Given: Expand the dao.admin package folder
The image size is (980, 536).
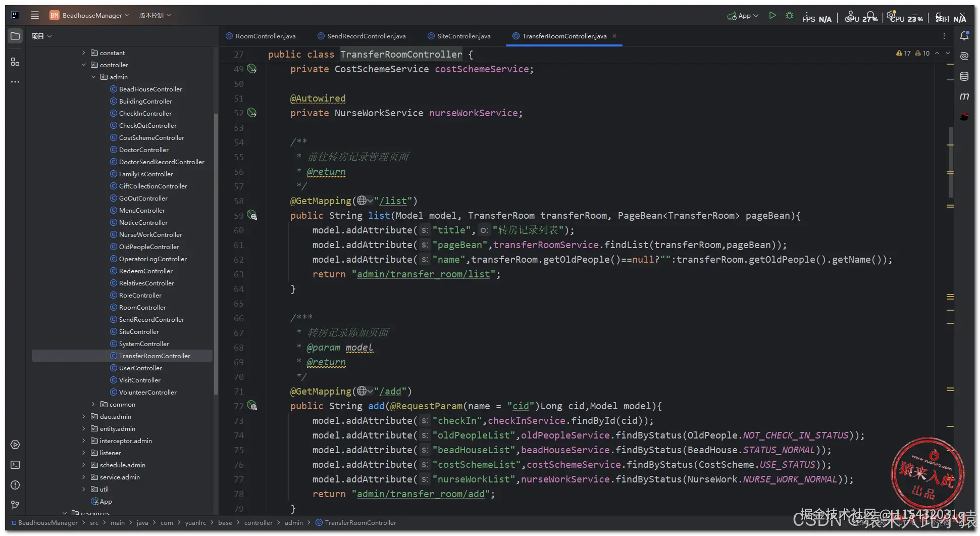Looking at the screenshot, I should [x=84, y=416].
